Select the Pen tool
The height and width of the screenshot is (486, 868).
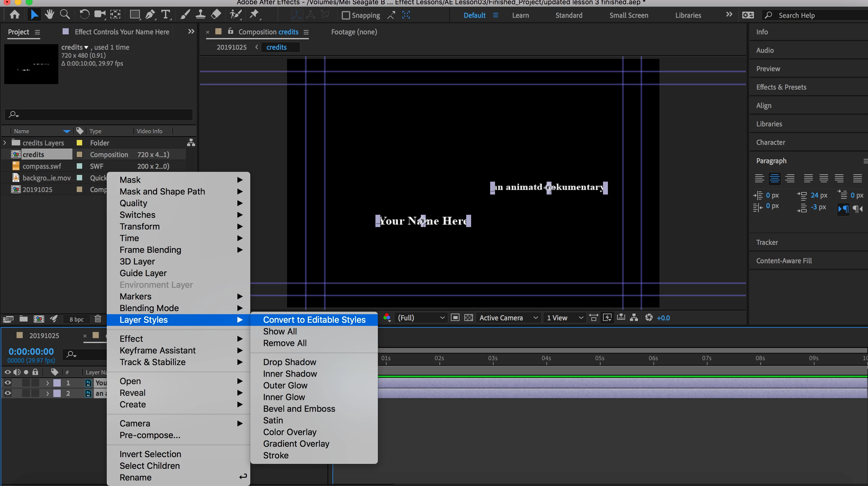(x=150, y=14)
